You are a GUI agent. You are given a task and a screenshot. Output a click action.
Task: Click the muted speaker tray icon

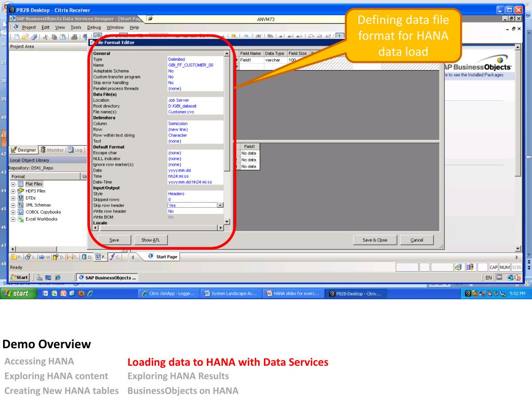(x=517, y=277)
